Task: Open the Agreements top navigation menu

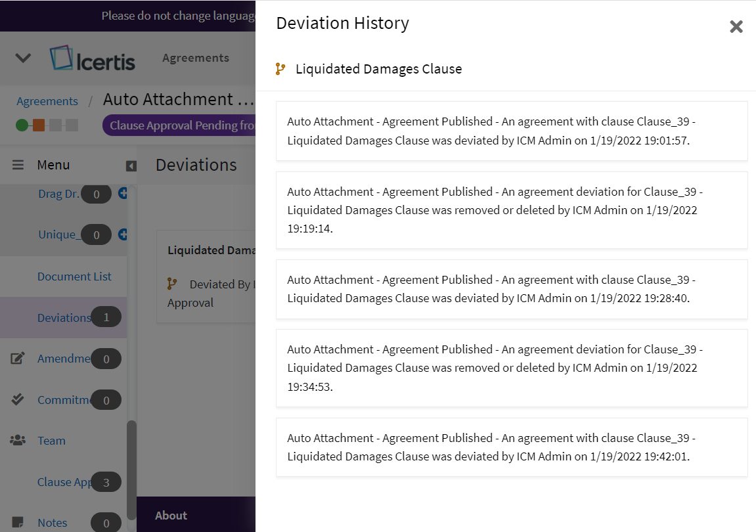Action: pyautogui.click(x=195, y=58)
